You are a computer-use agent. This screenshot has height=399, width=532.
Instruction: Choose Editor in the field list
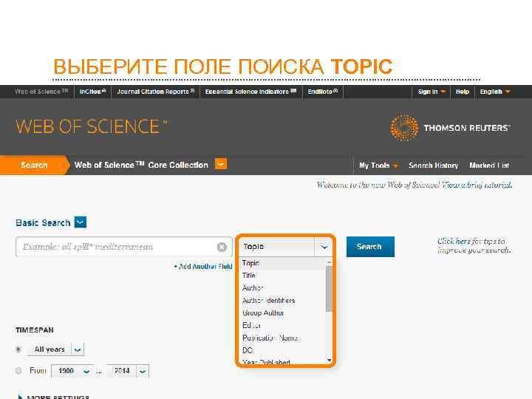click(283, 325)
